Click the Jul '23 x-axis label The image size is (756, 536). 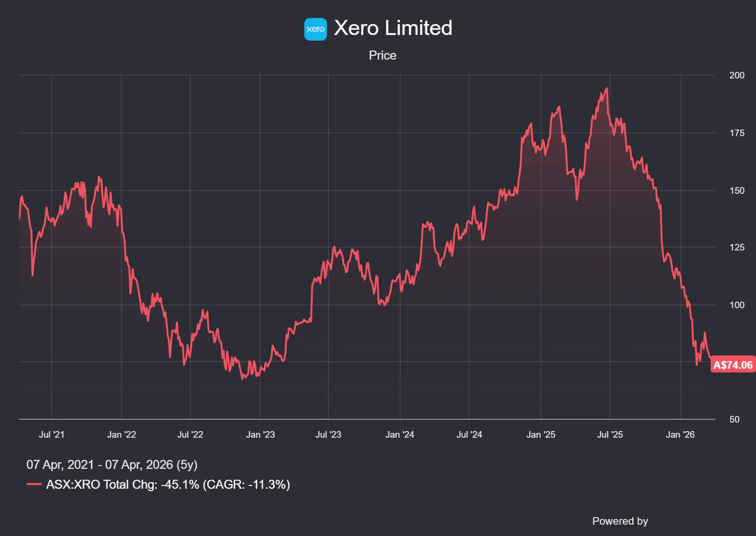328,434
